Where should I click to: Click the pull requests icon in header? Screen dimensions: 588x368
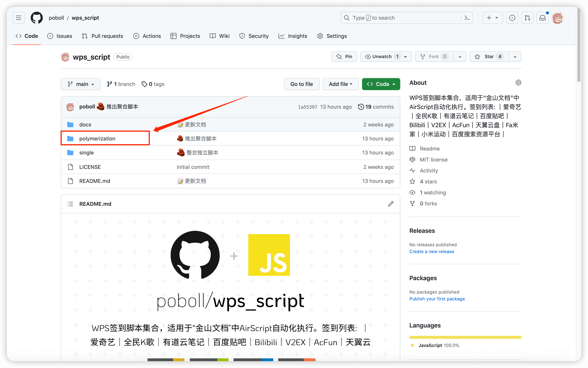coord(527,18)
